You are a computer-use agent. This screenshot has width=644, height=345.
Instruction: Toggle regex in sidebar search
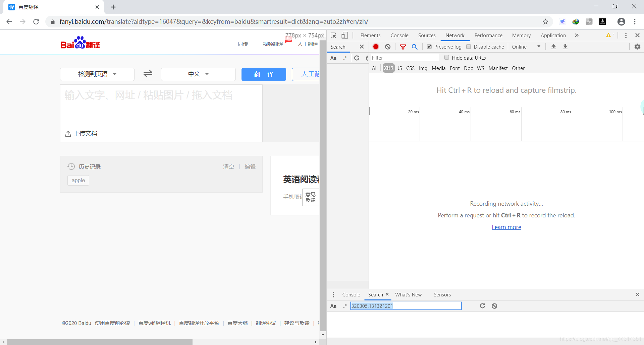345,58
